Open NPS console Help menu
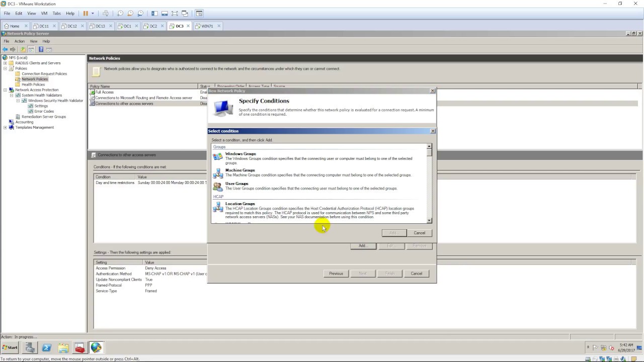Viewport: 644px width, 362px height. click(x=46, y=41)
